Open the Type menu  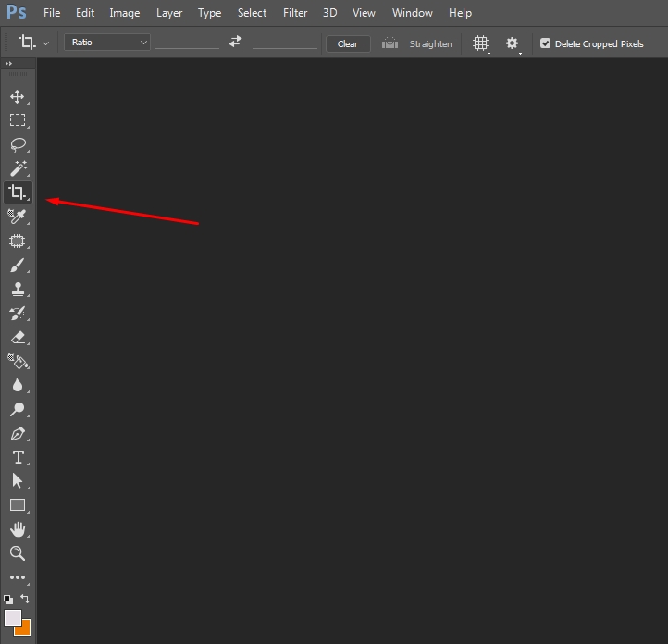tap(210, 13)
